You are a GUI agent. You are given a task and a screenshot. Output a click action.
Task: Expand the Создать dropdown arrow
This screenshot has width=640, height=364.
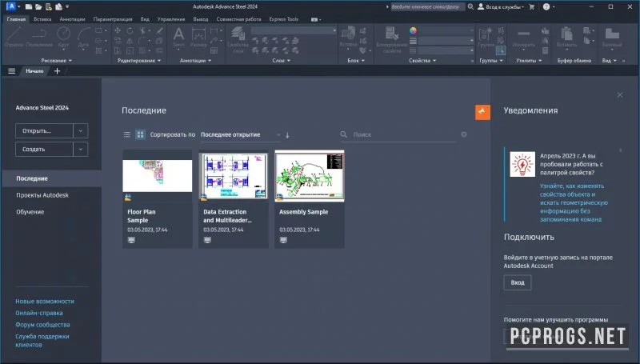81,150
